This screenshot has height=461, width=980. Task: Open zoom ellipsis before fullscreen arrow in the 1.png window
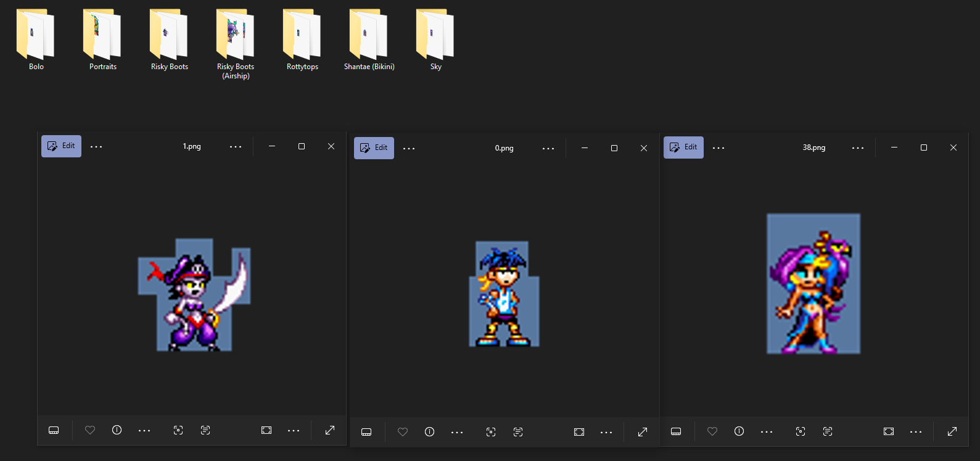[x=294, y=431]
